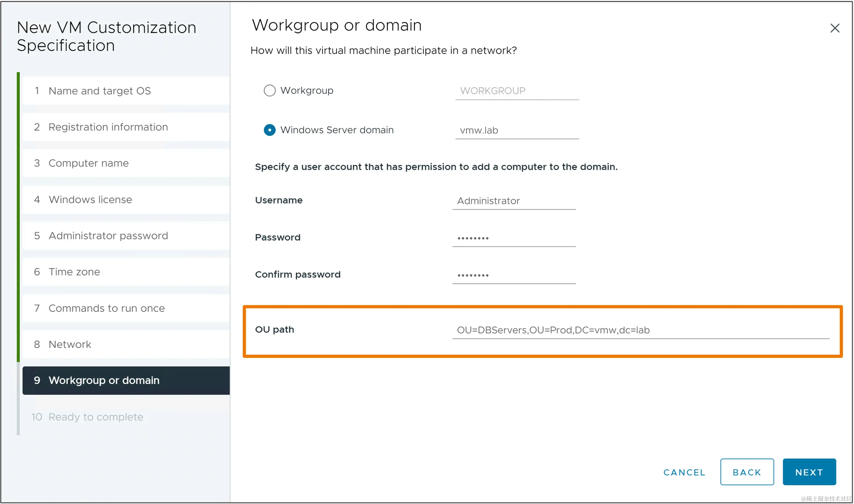Close the customization wizard with X icon
The image size is (854, 504).
(x=834, y=28)
